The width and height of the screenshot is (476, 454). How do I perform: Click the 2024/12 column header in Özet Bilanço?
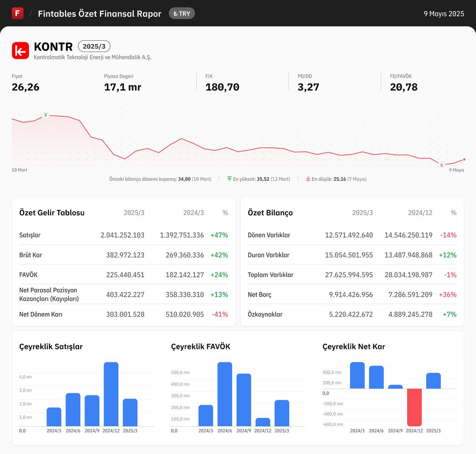420,213
